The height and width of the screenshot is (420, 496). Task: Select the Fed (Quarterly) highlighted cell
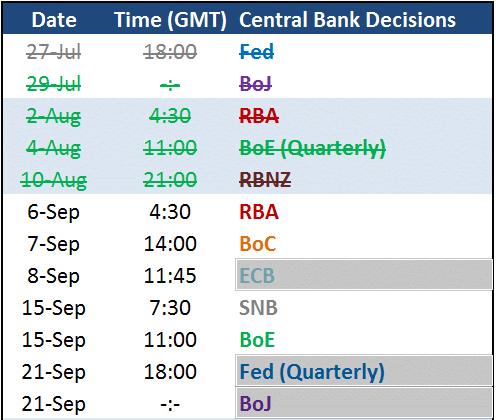(x=364, y=371)
